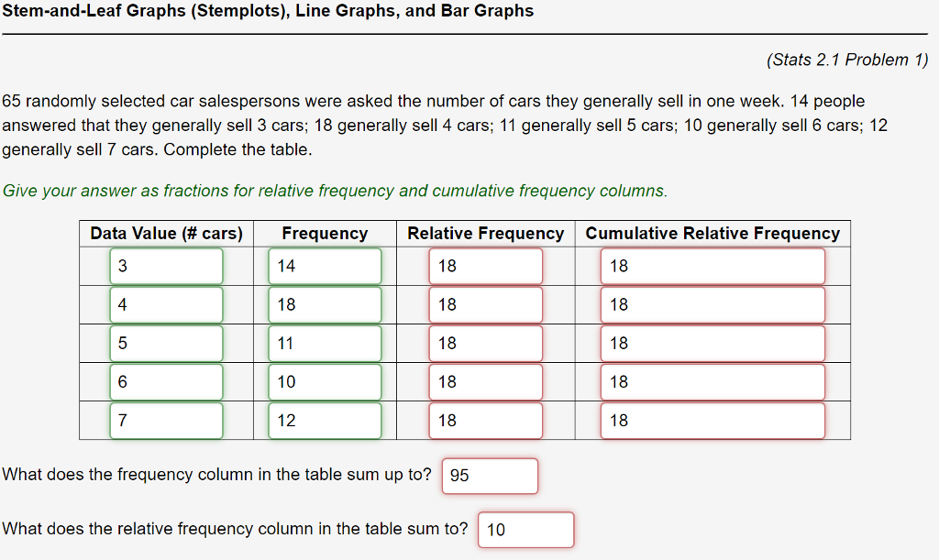Click the frequency column sum field showing 95

(x=490, y=476)
